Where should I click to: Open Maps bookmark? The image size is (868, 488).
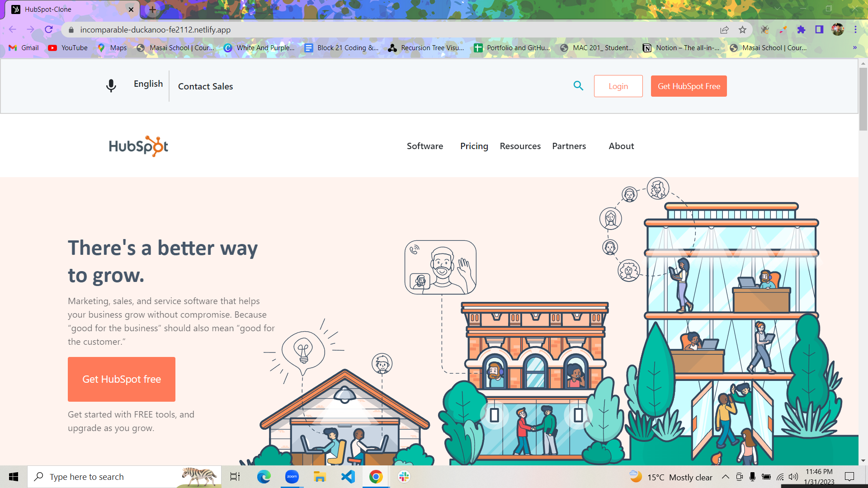112,47
